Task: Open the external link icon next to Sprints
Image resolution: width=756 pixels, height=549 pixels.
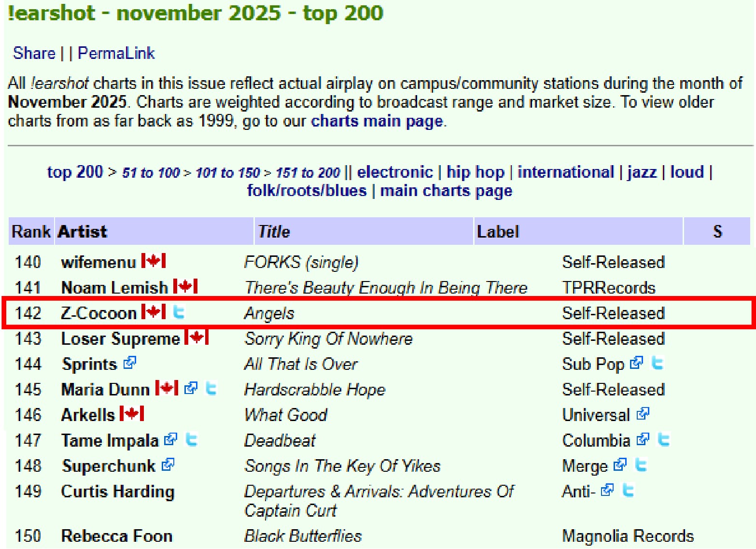Action: click(x=129, y=363)
